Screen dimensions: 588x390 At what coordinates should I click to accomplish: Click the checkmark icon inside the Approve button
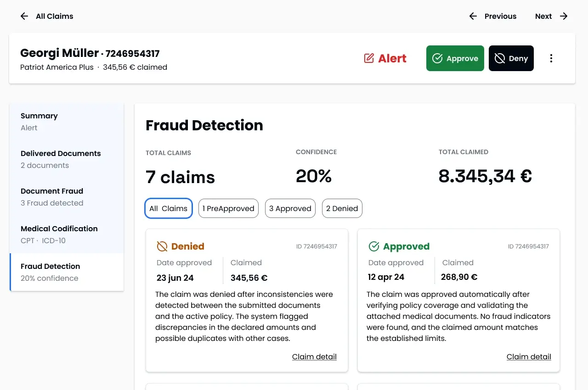click(x=437, y=58)
